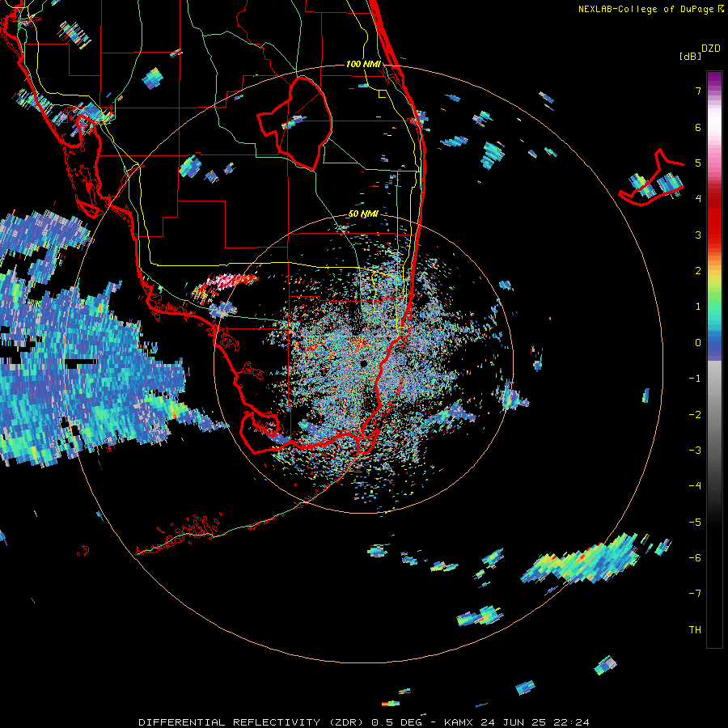Click the -2 value on color scale

click(695, 415)
